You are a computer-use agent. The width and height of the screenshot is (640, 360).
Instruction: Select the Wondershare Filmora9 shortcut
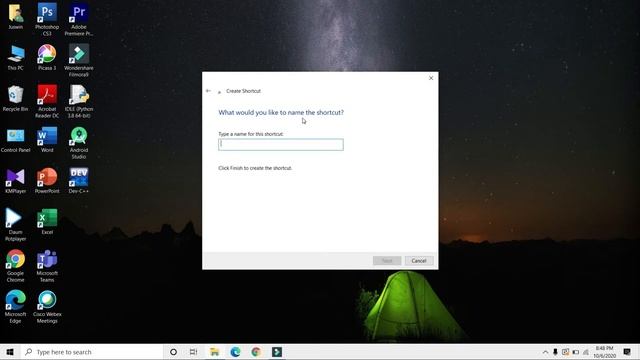(x=79, y=60)
